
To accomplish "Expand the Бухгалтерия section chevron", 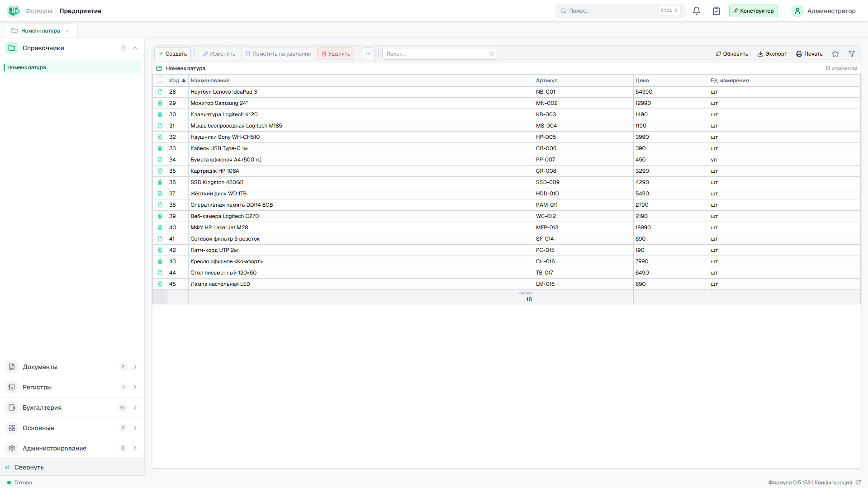I will pos(135,407).
